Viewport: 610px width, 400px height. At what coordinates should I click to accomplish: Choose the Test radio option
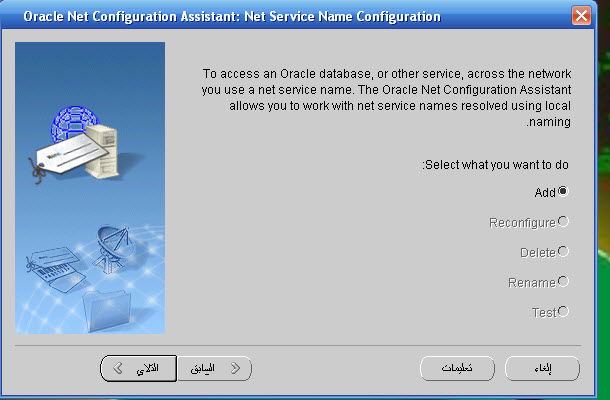(x=563, y=311)
